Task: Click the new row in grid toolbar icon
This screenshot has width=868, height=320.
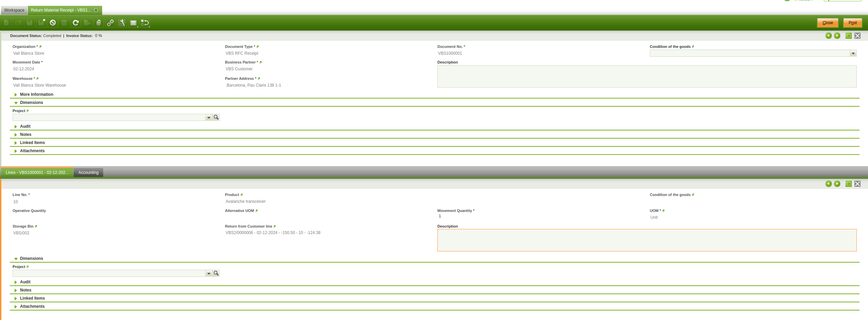Action: [x=18, y=23]
